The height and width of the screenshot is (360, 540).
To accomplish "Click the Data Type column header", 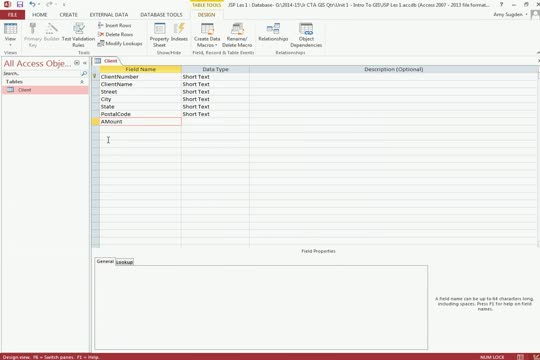I will [x=216, y=69].
